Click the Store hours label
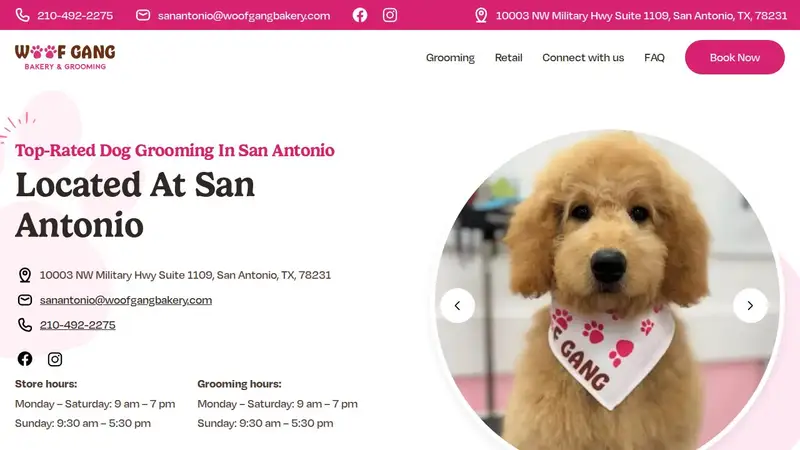The image size is (800, 450). [46, 384]
